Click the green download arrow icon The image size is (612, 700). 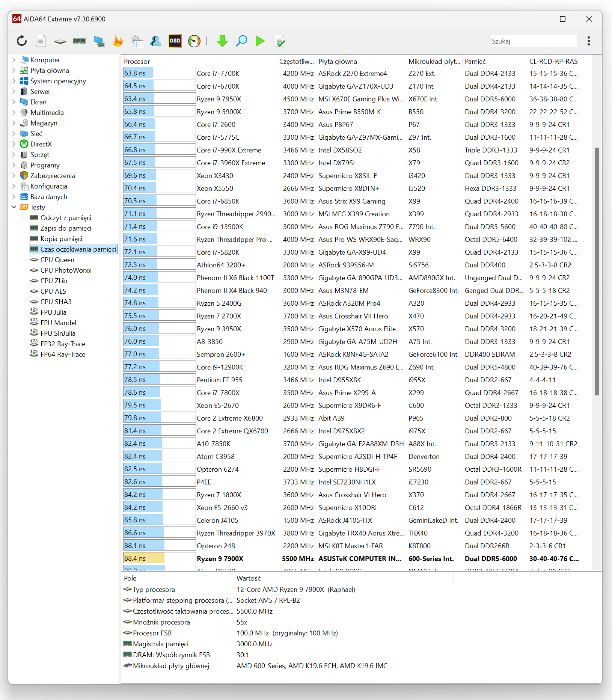coord(222,41)
